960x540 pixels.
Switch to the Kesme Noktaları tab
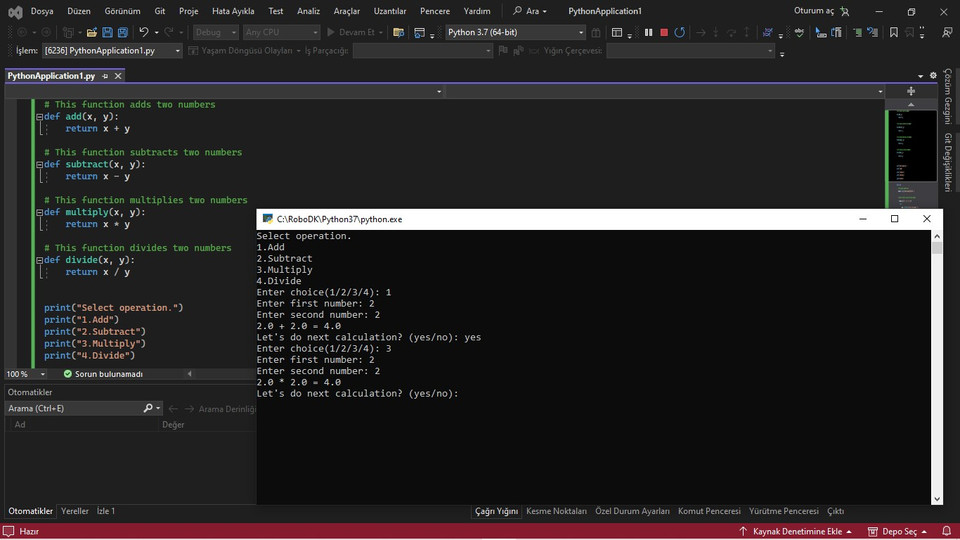[556, 511]
